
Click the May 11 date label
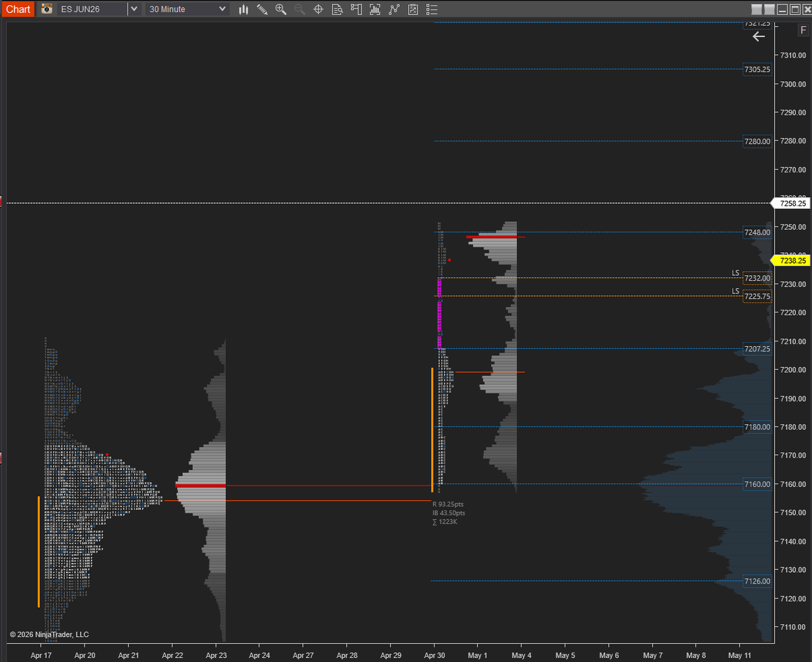click(x=740, y=655)
